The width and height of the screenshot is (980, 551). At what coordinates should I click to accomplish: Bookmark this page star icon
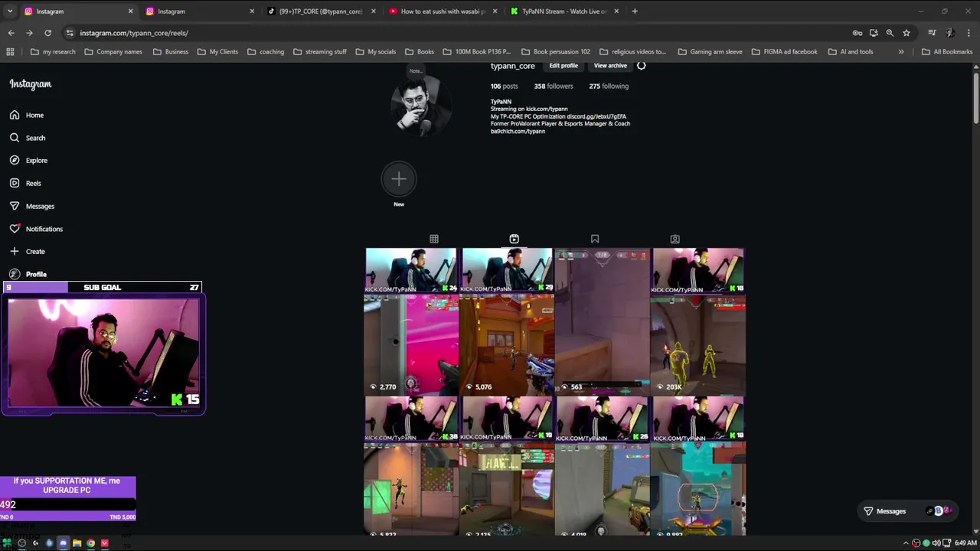(x=906, y=33)
